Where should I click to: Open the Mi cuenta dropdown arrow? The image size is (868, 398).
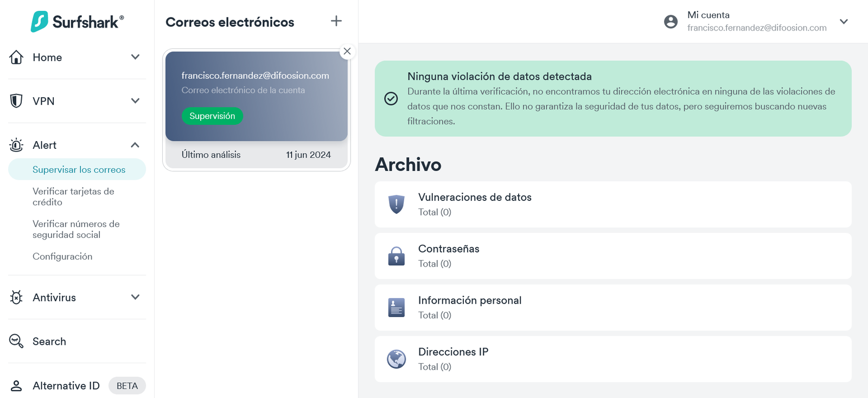point(844,22)
